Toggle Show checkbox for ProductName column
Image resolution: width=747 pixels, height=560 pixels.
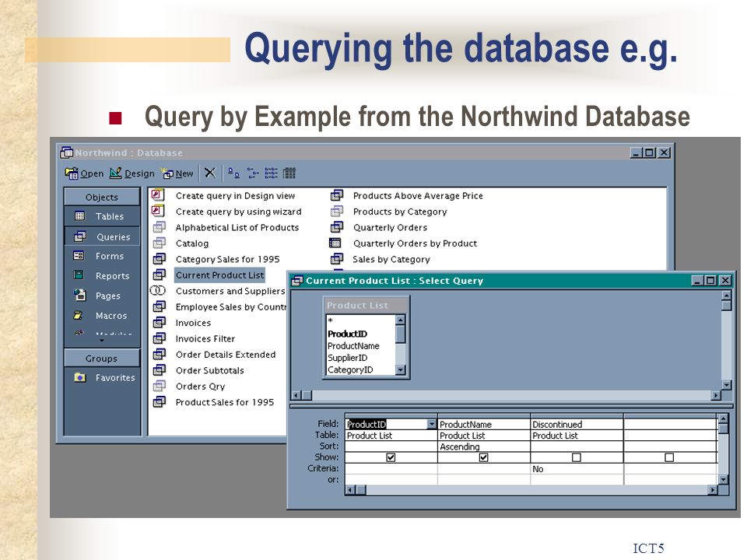click(x=483, y=457)
